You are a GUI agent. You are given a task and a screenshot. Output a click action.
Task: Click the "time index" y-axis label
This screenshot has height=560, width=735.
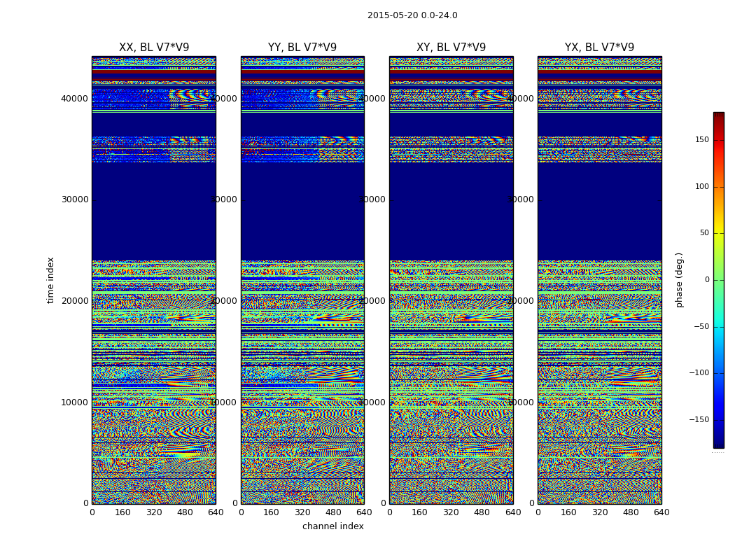pos(50,280)
